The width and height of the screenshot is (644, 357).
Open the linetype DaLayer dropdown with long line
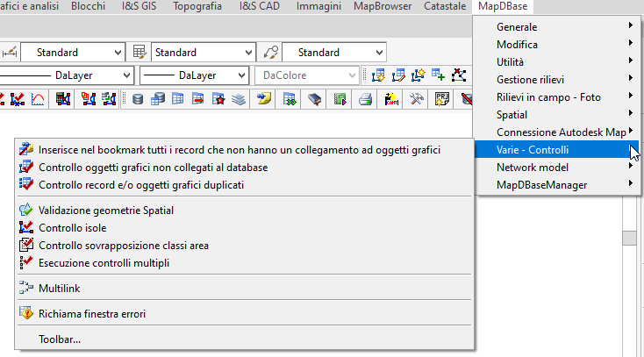66,75
